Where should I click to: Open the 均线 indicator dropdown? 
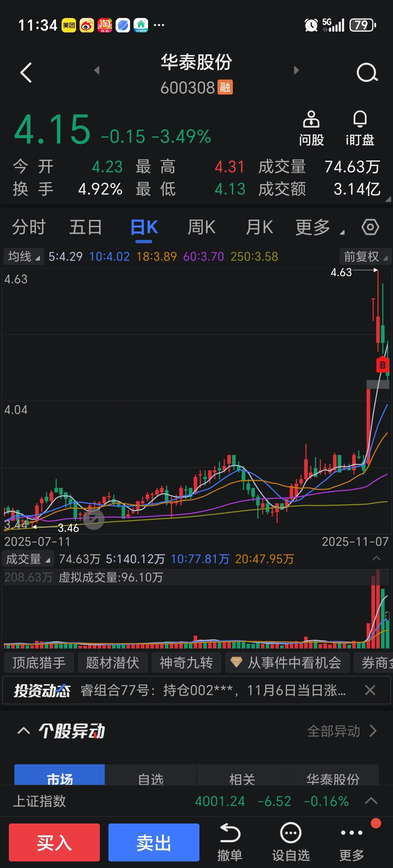[x=24, y=257]
